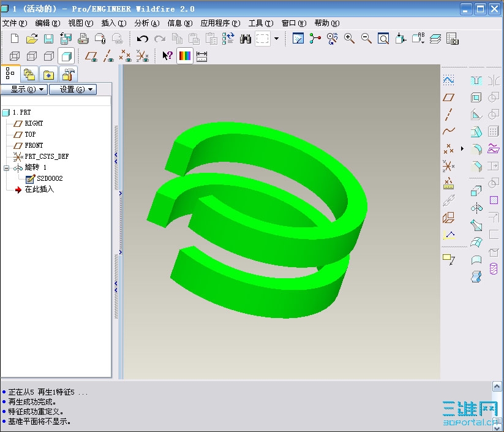
Task: Select PRT_CSYS_DEF in the model tree
Action: tap(47, 156)
